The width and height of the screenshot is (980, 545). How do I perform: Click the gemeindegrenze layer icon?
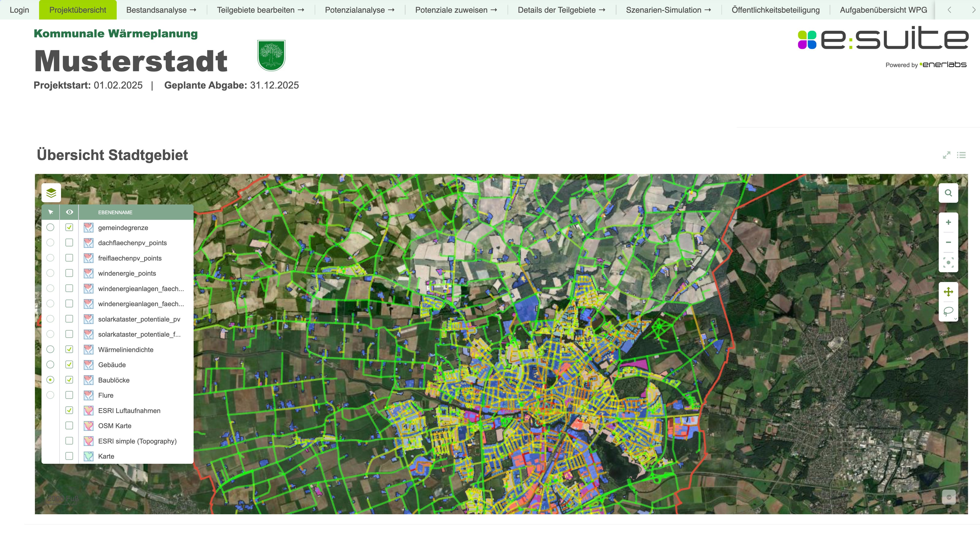pyautogui.click(x=88, y=228)
